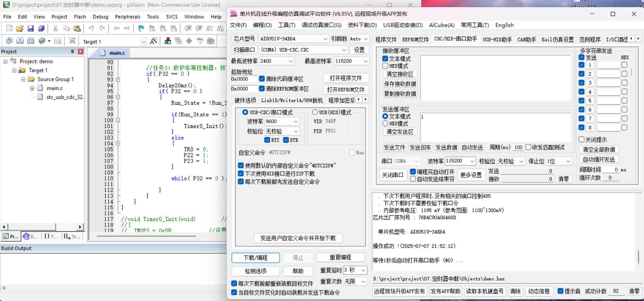Open (COM4) USB-CDC serial port dropdown

coord(303,50)
